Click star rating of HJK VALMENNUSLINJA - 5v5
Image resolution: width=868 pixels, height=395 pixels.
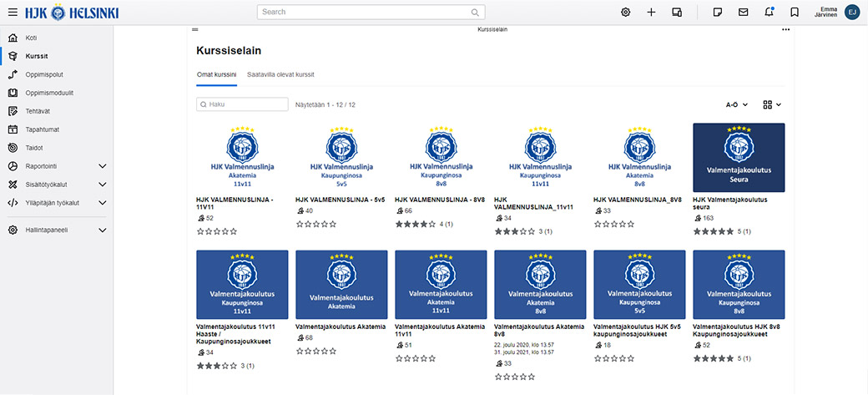(316, 224)
